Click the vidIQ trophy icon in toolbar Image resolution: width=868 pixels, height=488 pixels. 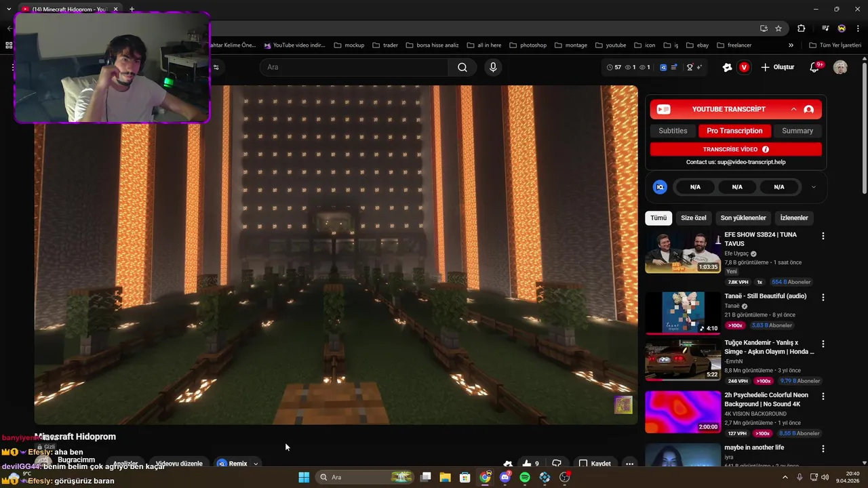point(690,67)
